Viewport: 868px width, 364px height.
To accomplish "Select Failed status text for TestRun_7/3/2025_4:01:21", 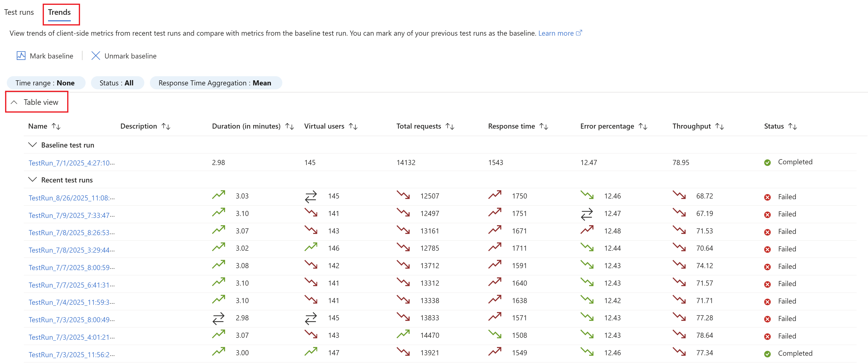I will point(787,336).
